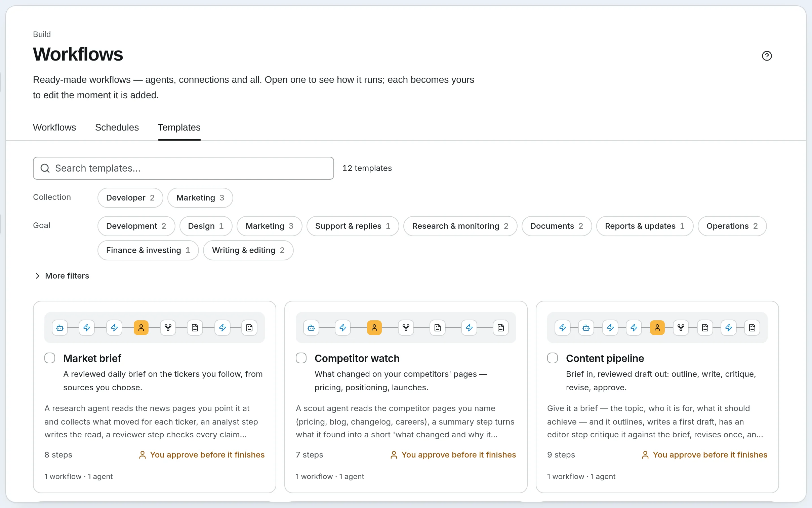
Task: Filter by Operations goal
Action: click(732, 226)
